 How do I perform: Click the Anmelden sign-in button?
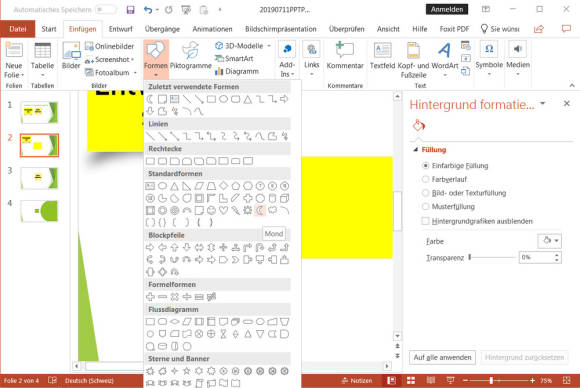(447, 9)
